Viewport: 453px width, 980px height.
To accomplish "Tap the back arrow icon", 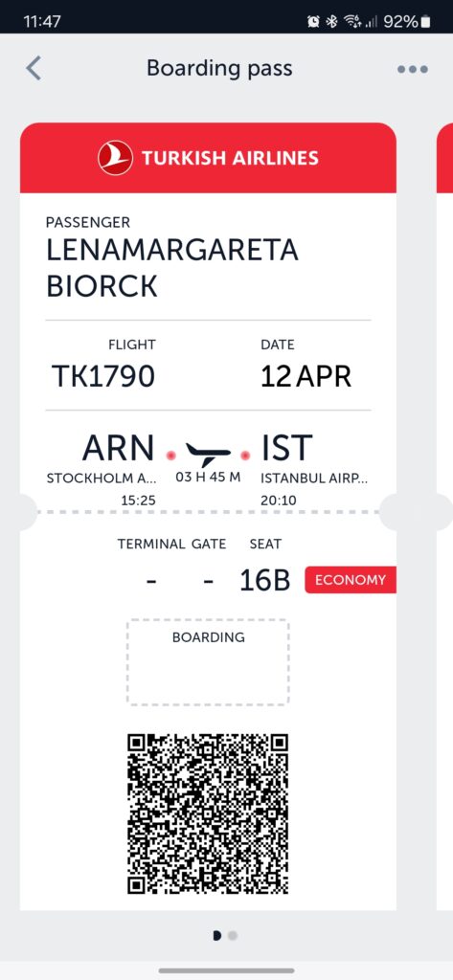I will 34,68.
